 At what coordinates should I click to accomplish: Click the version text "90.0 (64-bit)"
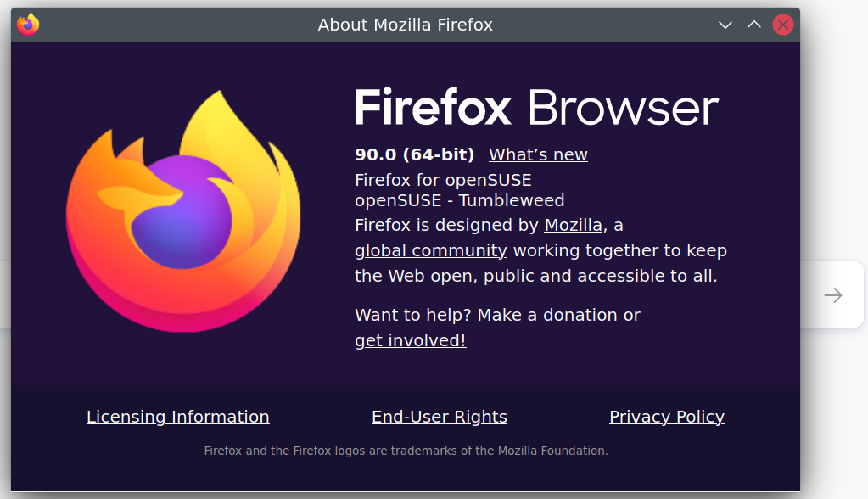415,154
